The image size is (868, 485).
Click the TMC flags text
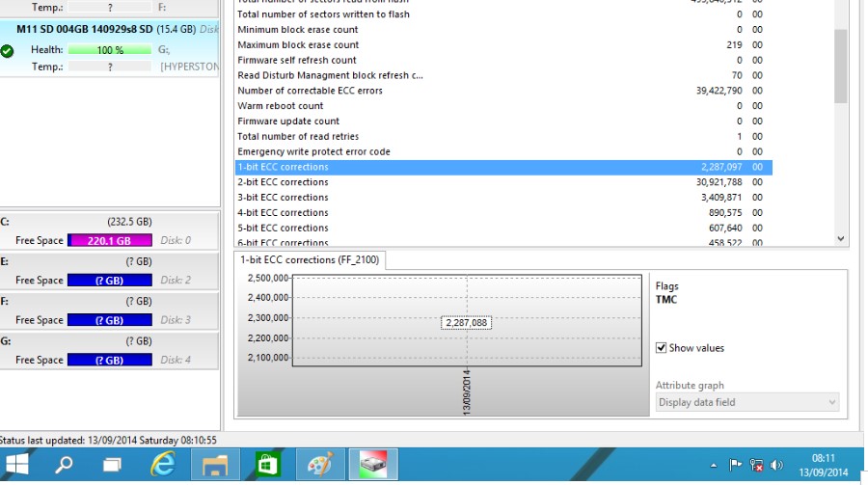[x=665, y=300]
